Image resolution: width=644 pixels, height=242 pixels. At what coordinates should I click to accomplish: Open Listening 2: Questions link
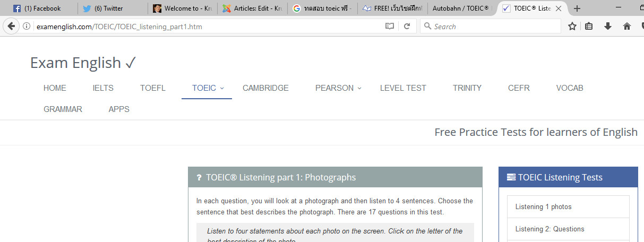[568, 229]
